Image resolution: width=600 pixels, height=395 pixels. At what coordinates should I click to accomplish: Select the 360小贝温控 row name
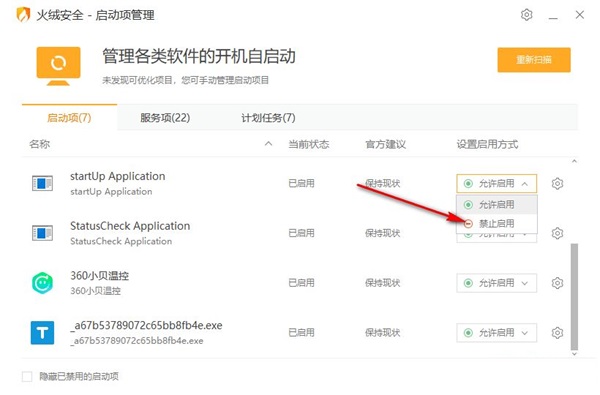99,276
